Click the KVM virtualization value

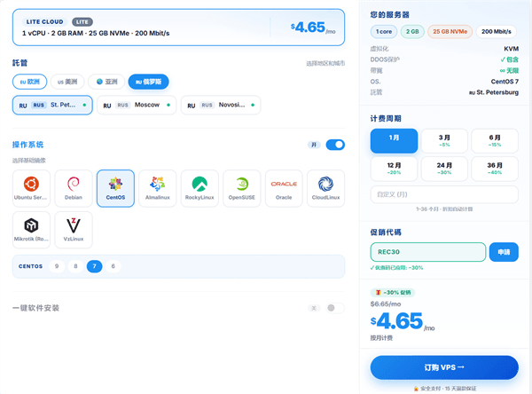(x=511, y=49)
